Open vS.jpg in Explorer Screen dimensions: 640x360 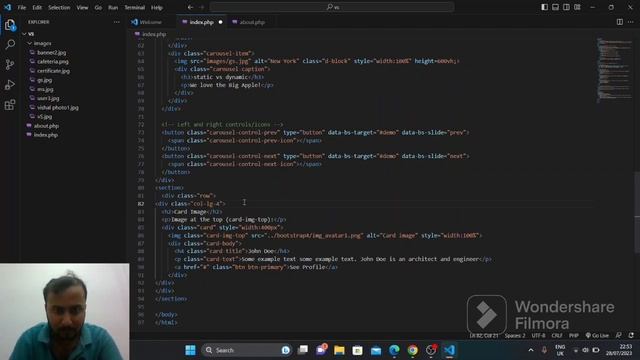44,117
